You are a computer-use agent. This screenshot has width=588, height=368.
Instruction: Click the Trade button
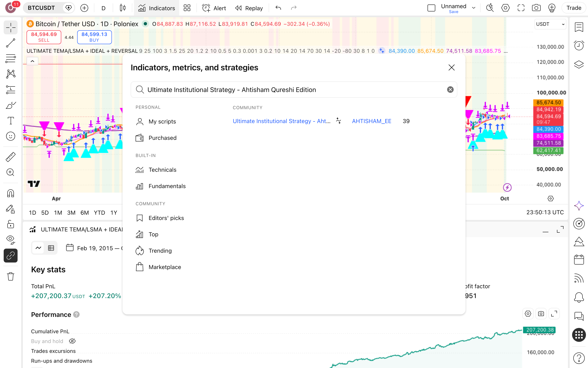pos(574,8)
